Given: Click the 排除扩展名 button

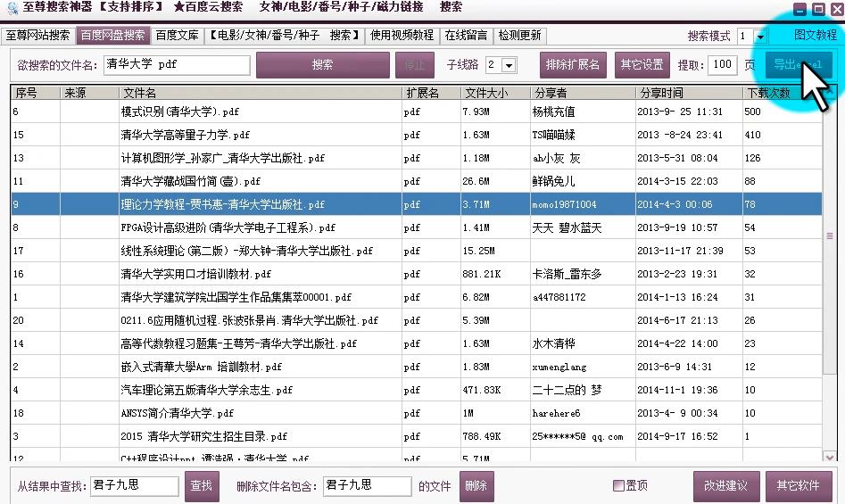Looking at the screenshot, I should point(572,65).
